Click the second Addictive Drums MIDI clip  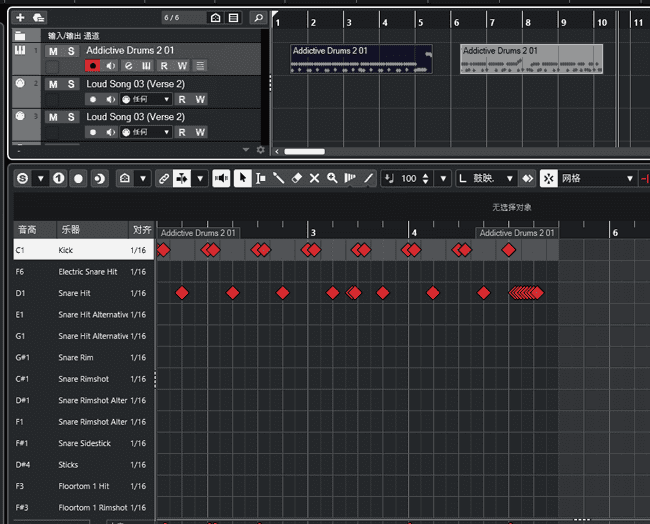(531, 59)
